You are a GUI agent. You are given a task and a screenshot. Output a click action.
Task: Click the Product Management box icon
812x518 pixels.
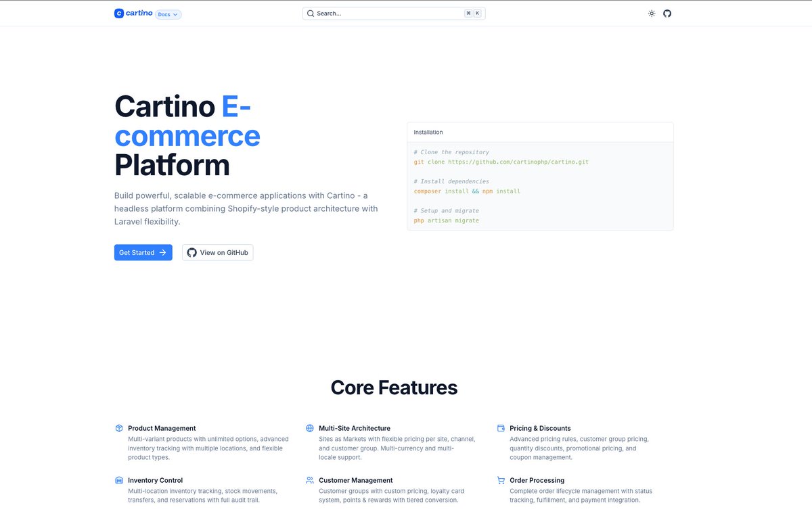(x=119, y=428)
